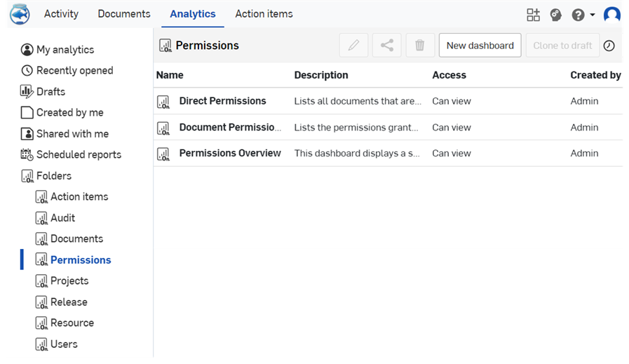Open the Action items top tab

pyautogui.click(x=264, y=13)
